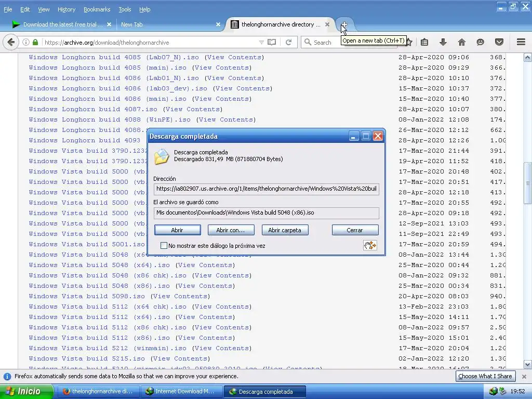Open the Inicio start button
532x399 pixels.
click(x=26, y=391)
